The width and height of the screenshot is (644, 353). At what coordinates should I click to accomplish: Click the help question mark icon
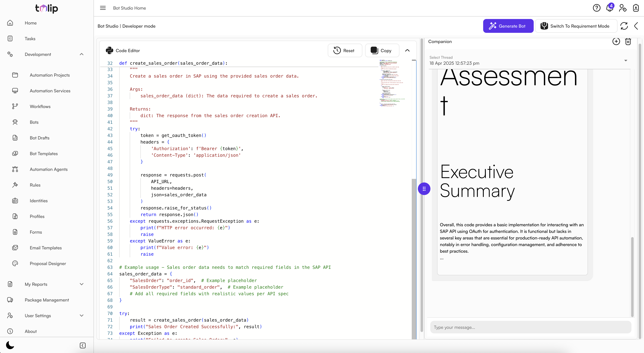coord(596,8)
